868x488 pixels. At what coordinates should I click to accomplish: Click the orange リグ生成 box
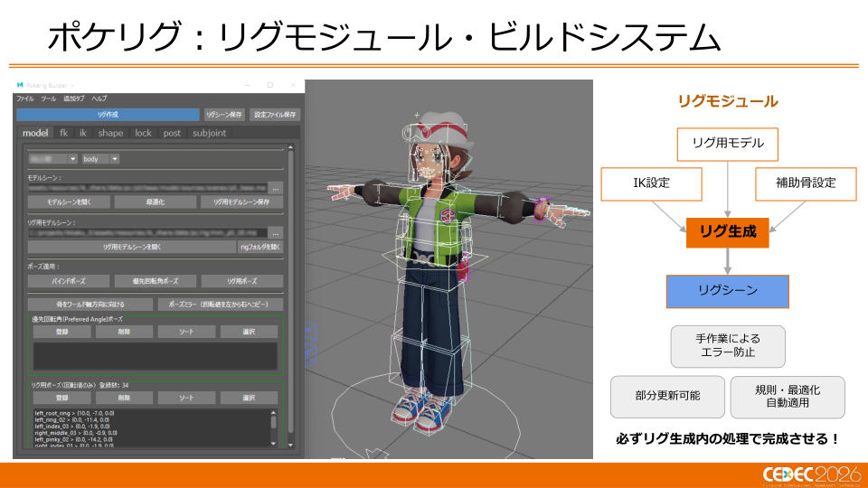click(727, 232)
